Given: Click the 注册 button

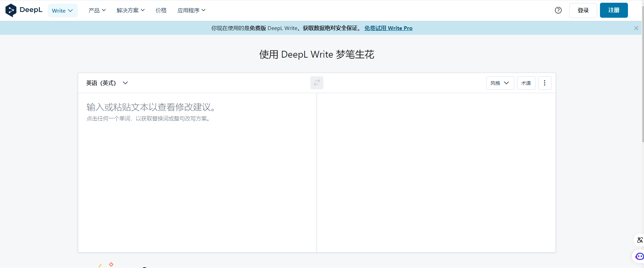Looking at the screenshot, I should (x=614, y=10).
